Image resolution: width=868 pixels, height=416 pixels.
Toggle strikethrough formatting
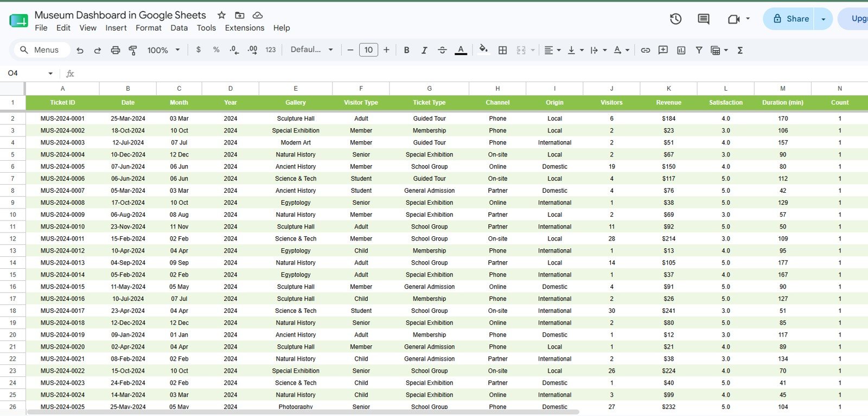[x=442, y=50]
